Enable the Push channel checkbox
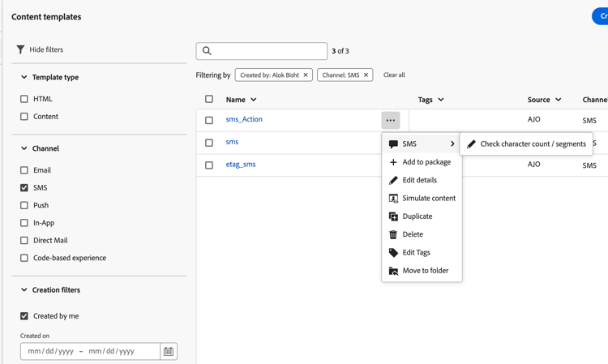 tap(24, 205)
